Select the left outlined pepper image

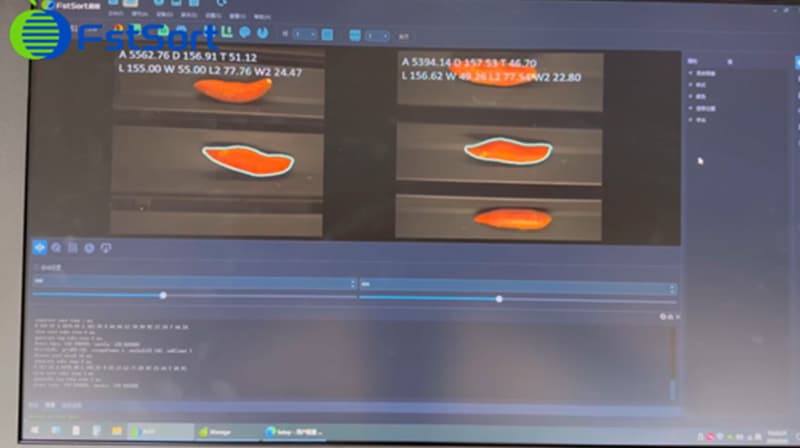[x=247, y=157]
